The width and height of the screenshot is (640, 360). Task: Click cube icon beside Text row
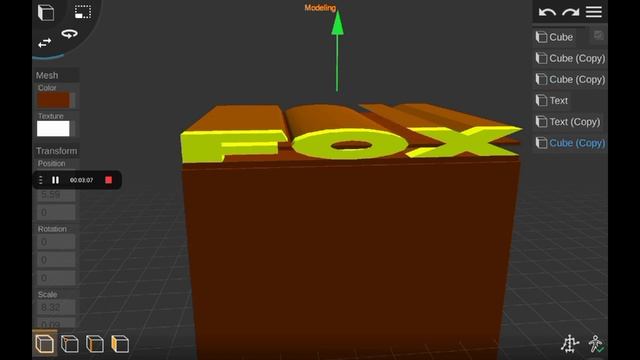click(x=541, y=100)
